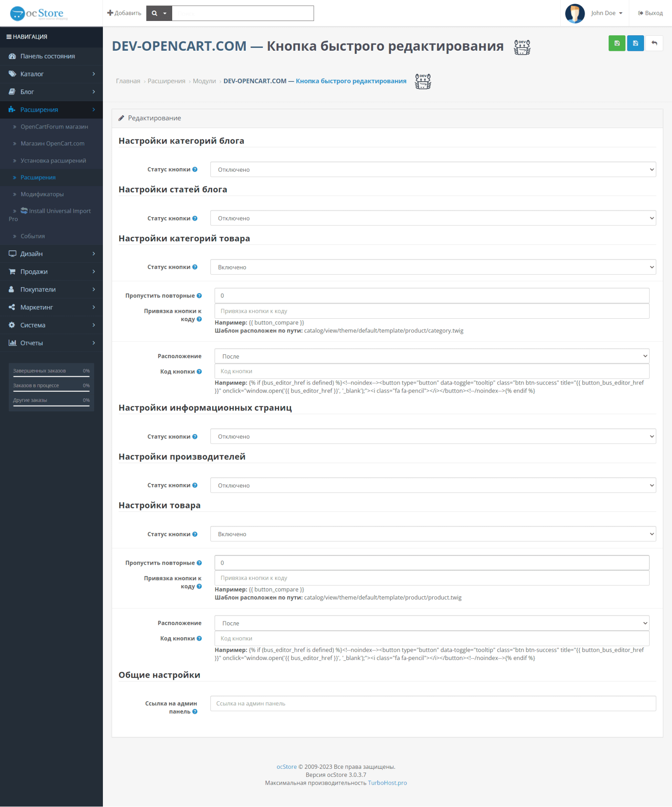The width and height of the screenshot is (672, 807).
Task: Click product settings Код кнопки field
Action: click(x=432, y=639)
